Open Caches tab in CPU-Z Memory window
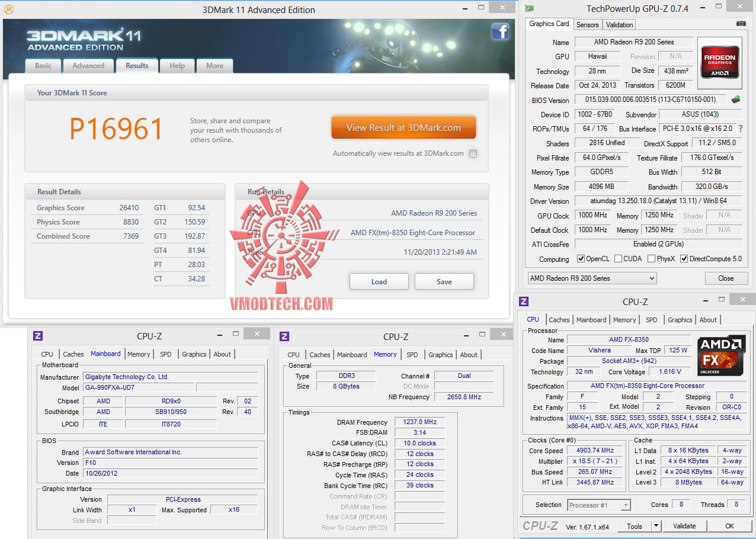 (x=320, y=355)
